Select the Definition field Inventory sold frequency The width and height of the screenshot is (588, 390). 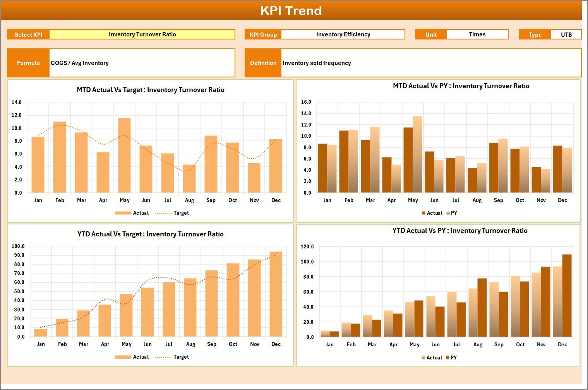pyautogui.click(x=317, y=63)
